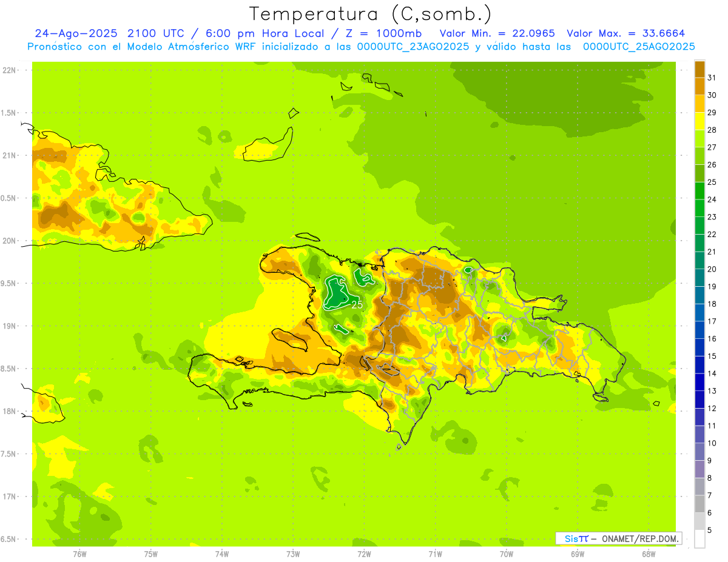This screenshot has height=562, width=728.
Task: Click the '8.5N' latitude axis label
Action: 8,369
